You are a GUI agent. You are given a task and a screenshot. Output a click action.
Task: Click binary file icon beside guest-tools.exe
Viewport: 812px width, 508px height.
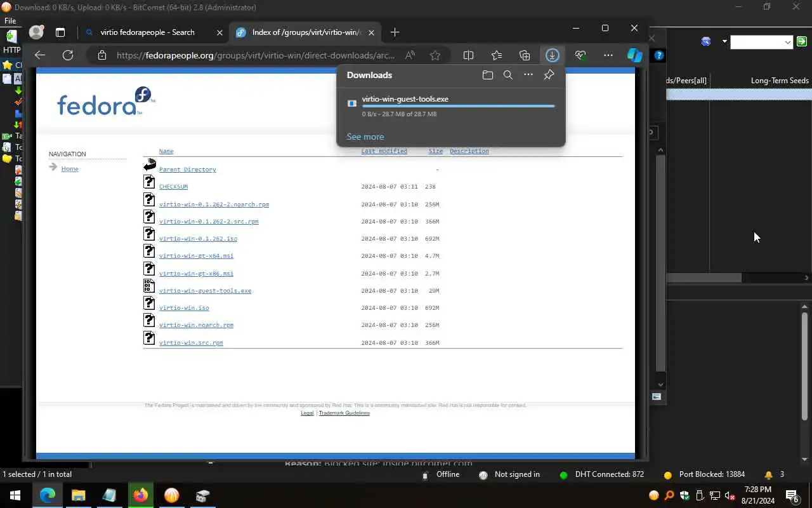tap(149, 286)
